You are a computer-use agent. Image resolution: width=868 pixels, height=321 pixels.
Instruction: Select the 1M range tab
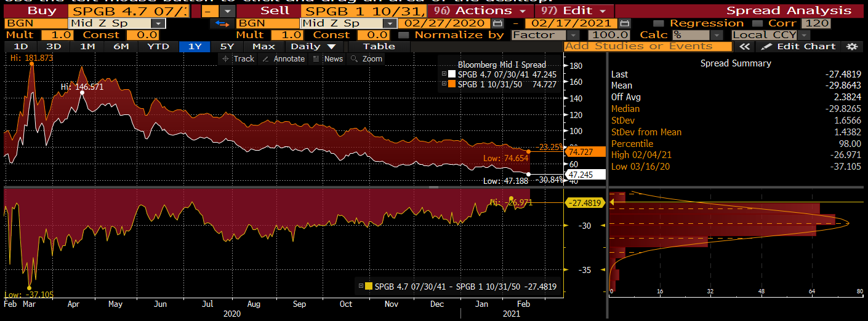point(87,46)
